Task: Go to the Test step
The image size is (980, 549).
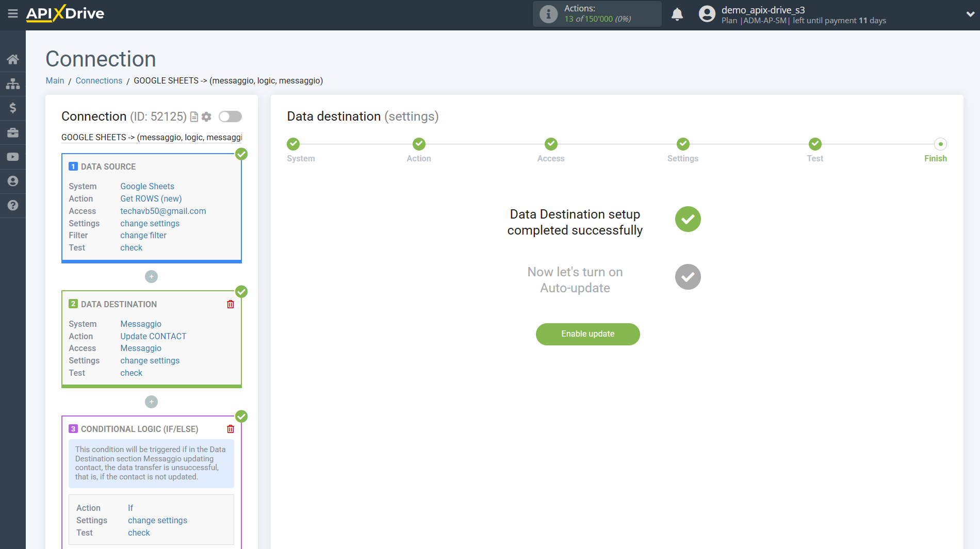Action: pyautogui.click(x=815, y=144)
